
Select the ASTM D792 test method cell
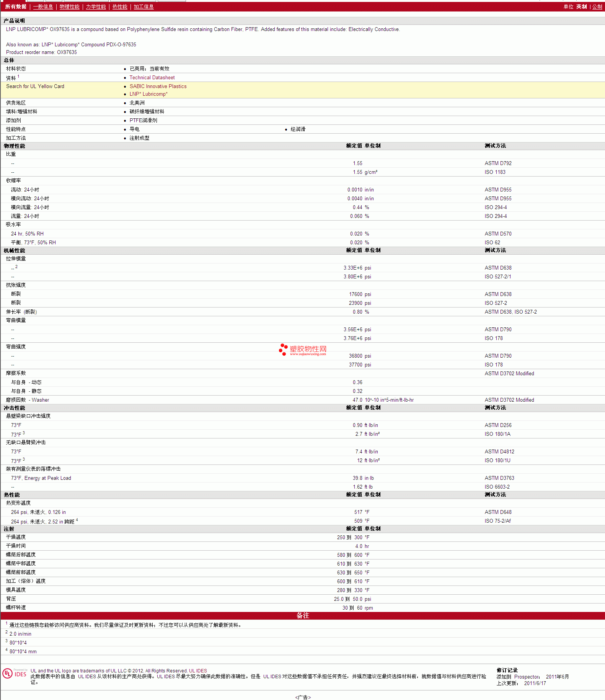pos(498,163)
